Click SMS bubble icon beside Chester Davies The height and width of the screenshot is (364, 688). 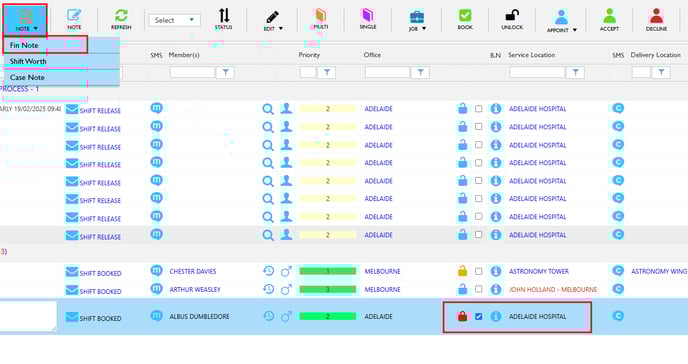point(157,271)
